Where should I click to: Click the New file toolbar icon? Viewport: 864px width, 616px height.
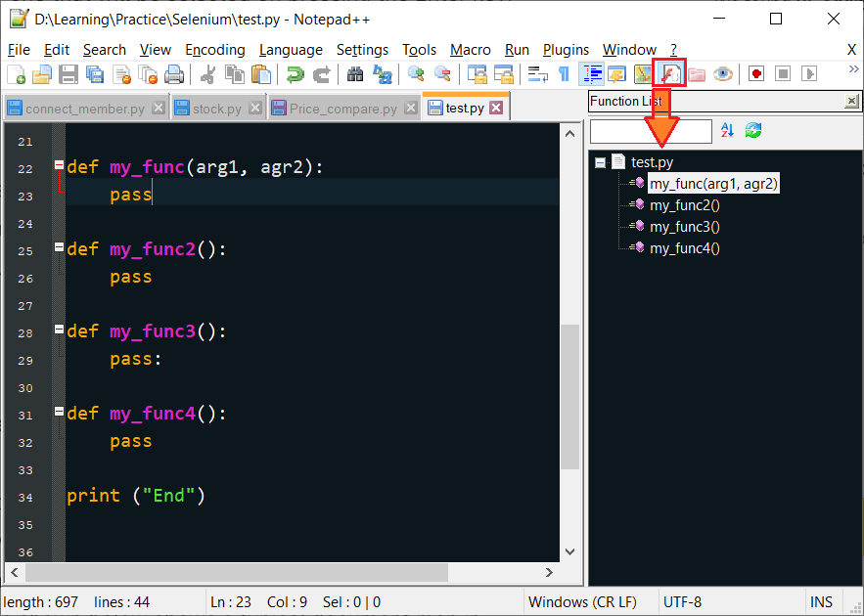(16, 73)
